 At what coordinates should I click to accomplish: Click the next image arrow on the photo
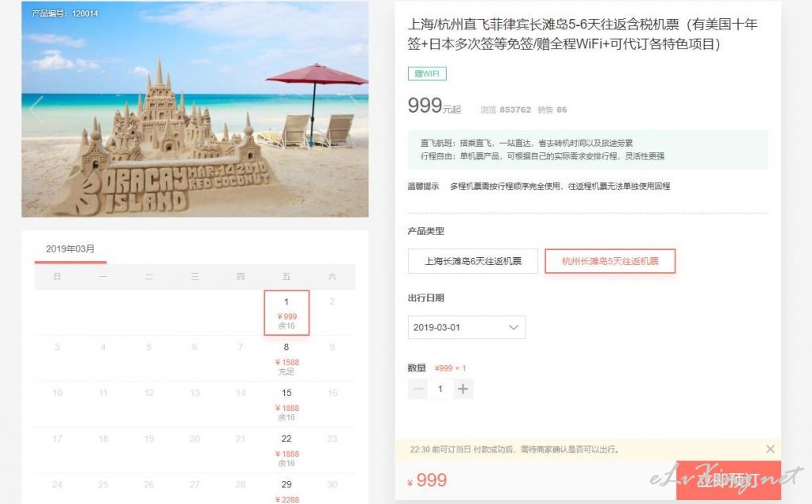click(x=354, y=109)
